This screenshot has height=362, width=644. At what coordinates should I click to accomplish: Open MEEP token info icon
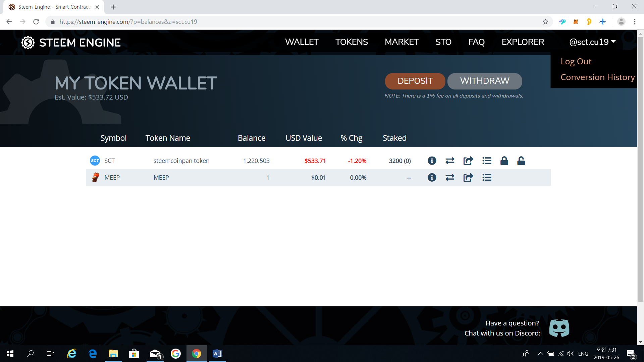click(x=432, y=177)
